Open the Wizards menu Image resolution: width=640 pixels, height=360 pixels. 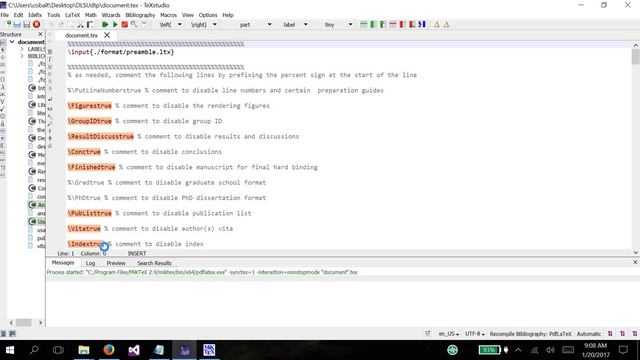tap(111, 15)
